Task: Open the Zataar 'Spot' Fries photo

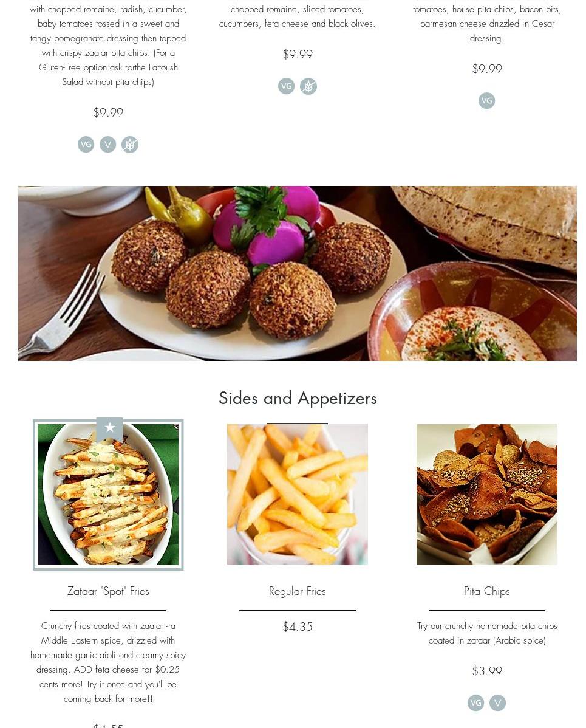Action: [x=108, y=495]
